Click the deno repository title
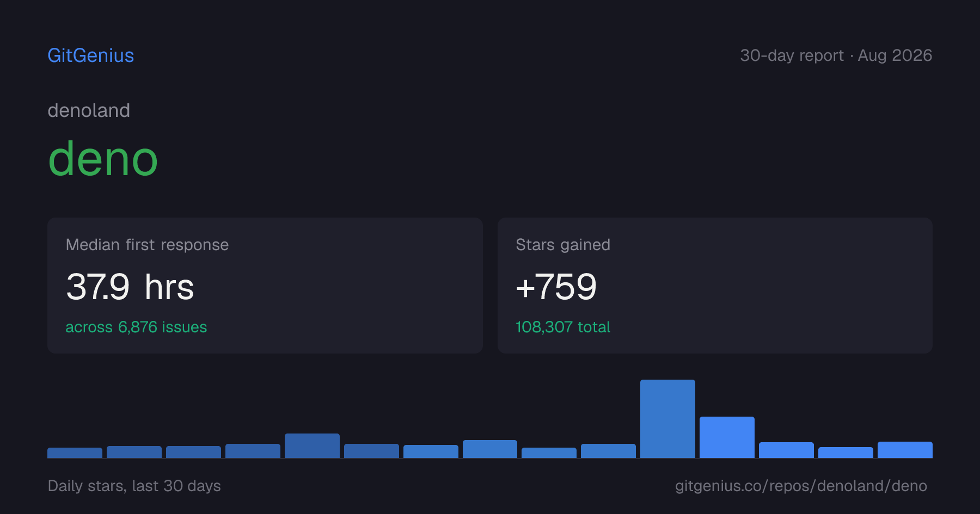Image resolution: width=980 pixels, height=514 pixels. (103, 159)
